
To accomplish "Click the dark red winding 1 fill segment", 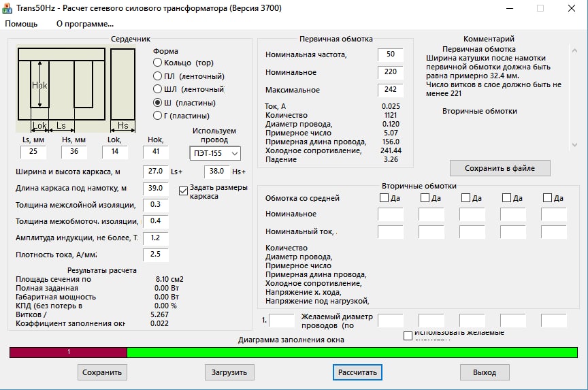I will (68, 353).
